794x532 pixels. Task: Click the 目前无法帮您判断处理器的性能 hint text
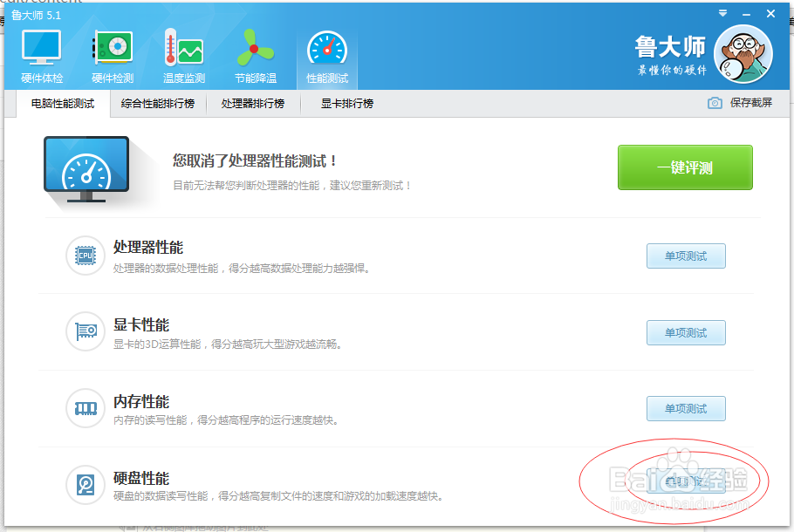[291, 186]
